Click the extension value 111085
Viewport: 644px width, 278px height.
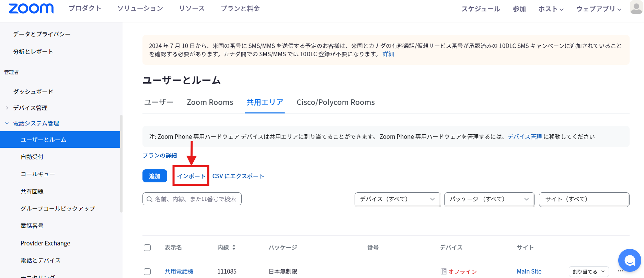[x=227, y=271]
